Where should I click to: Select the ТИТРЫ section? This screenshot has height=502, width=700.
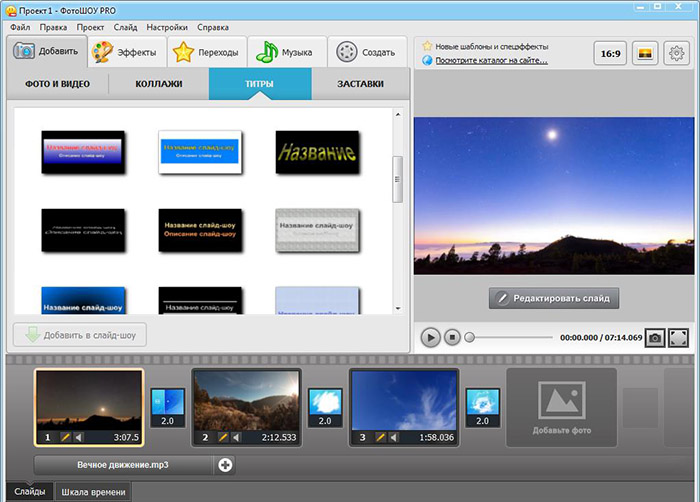pyautogui.click(x=260, y=84)
